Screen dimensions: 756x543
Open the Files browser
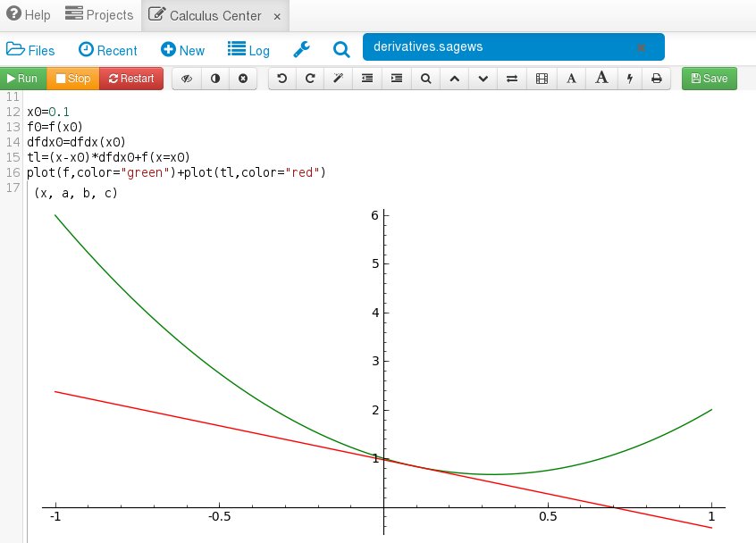pyautogui.click(x=31, y=51)
